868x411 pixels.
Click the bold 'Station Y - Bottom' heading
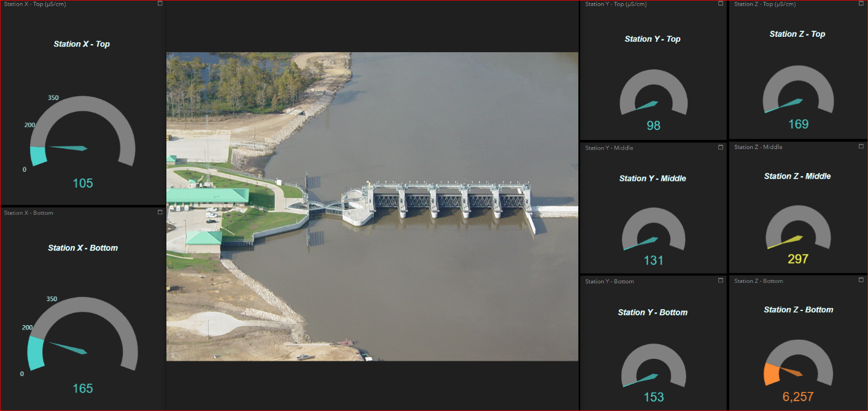[653, 312]
